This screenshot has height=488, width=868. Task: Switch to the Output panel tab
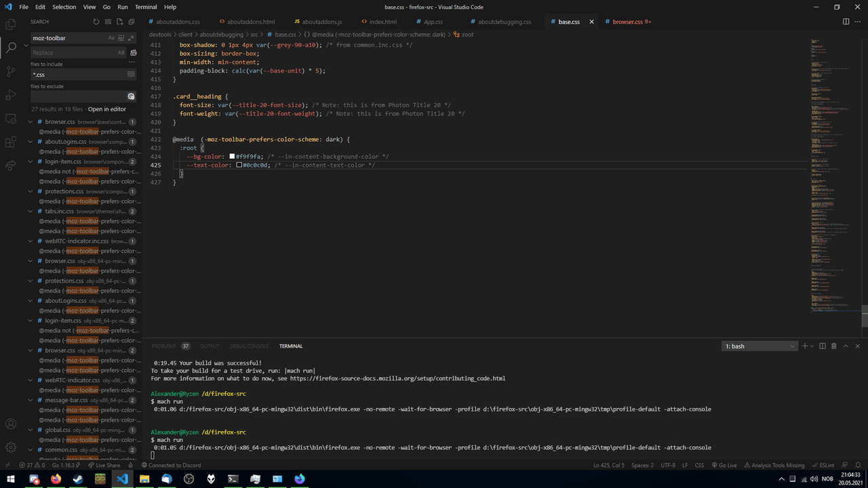click(210, 346)
